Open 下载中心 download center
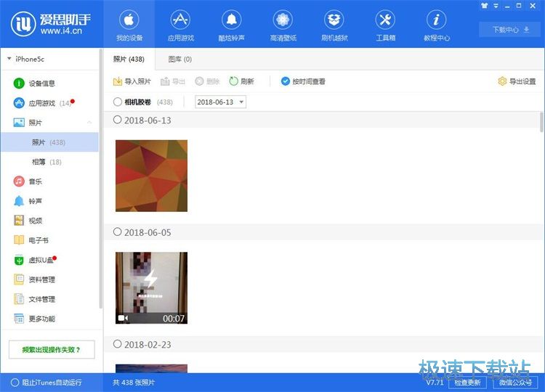The height and width of the screenshot is (392, 545). pos(510,30)
